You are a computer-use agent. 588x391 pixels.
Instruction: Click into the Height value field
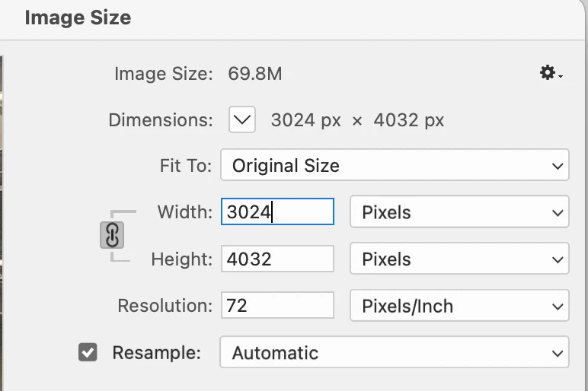click(277, 259)
